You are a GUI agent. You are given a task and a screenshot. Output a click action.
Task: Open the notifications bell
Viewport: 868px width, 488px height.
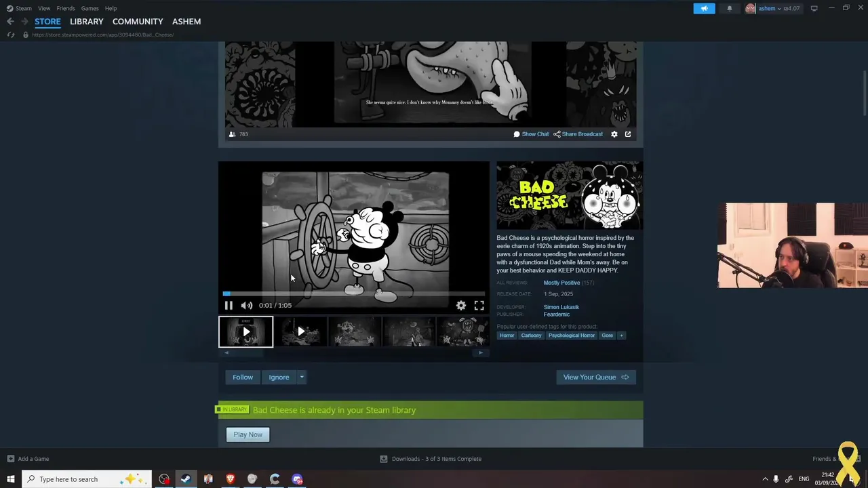[730, 8]
